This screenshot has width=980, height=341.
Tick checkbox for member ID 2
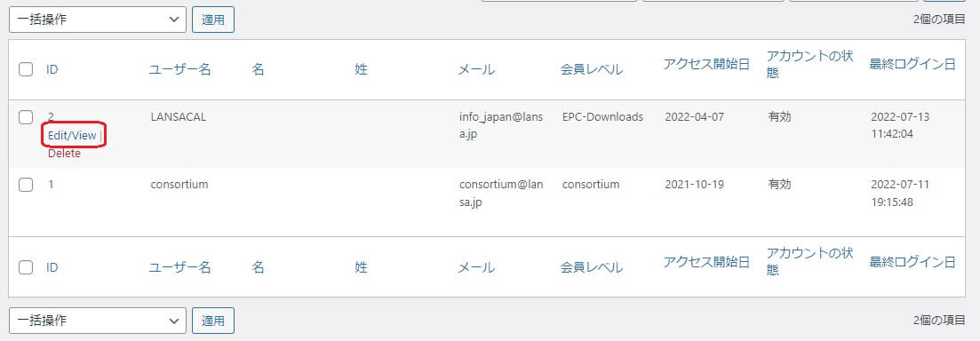[26, 117]
